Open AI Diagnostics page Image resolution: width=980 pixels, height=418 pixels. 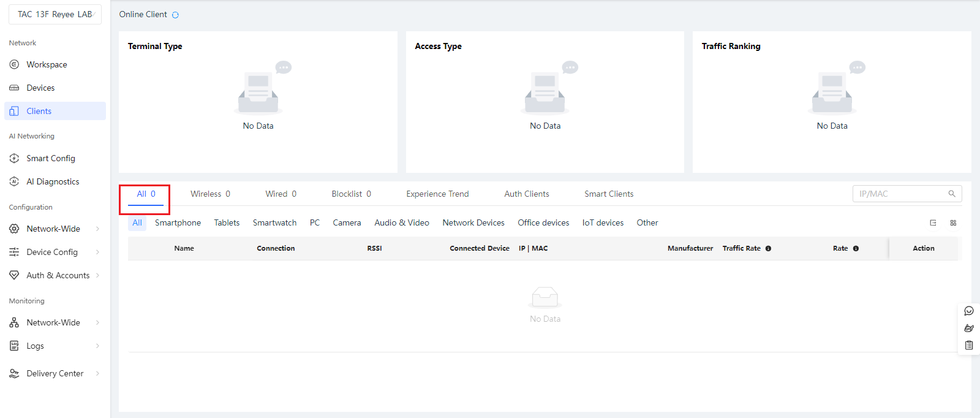pyautogui.click(x=53, y=181)
